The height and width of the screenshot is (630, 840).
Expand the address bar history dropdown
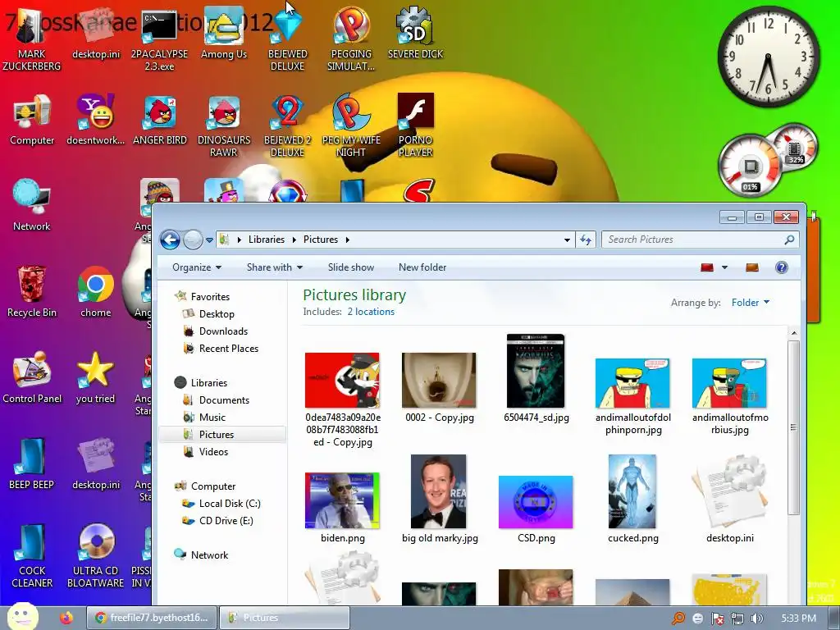pyautogui.click(x=567, y=240)
